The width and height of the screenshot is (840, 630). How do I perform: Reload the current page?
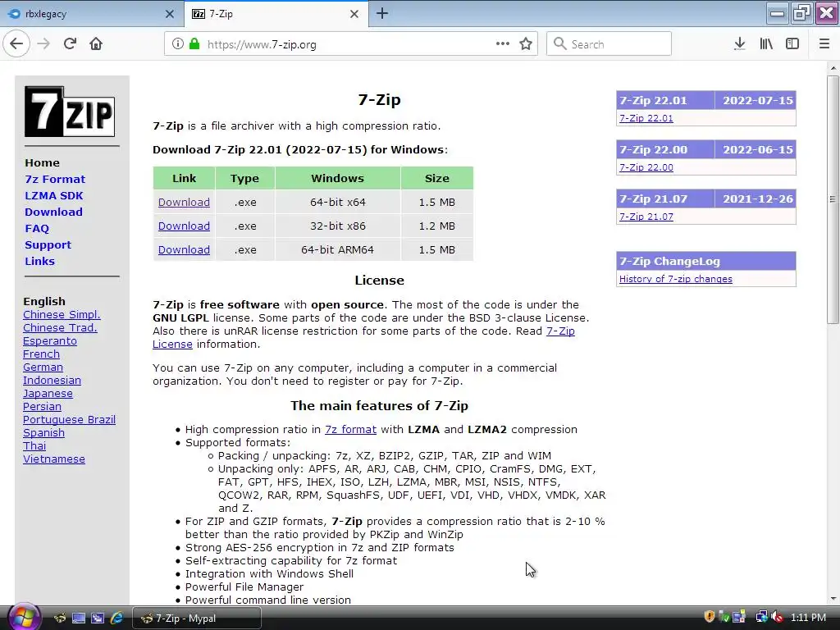[70, 44]
